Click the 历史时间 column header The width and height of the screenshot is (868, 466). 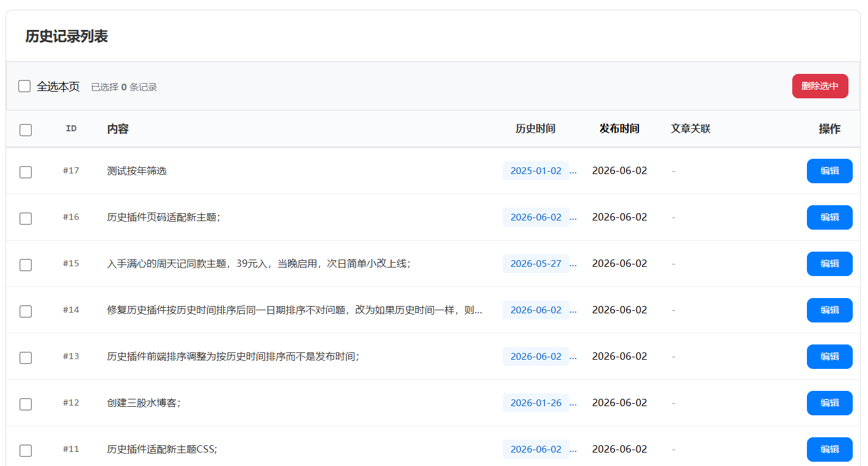tap(536, 129)
